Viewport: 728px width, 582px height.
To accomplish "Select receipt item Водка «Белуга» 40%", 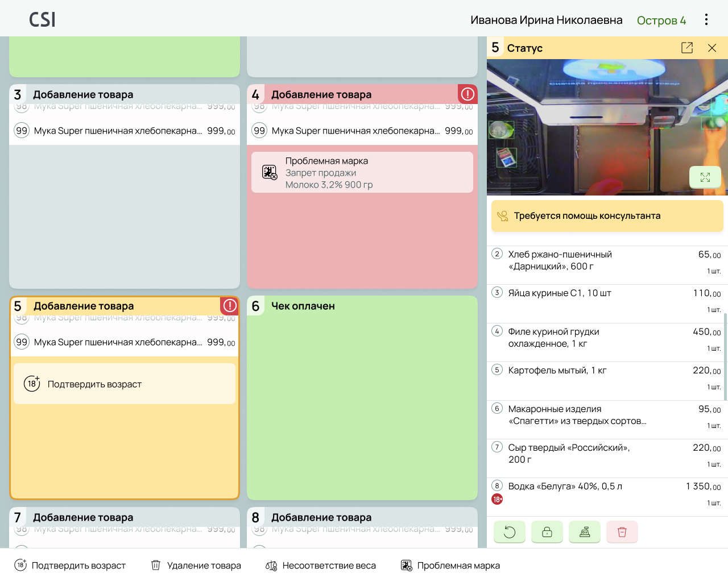I will click(x=606, y=497).
